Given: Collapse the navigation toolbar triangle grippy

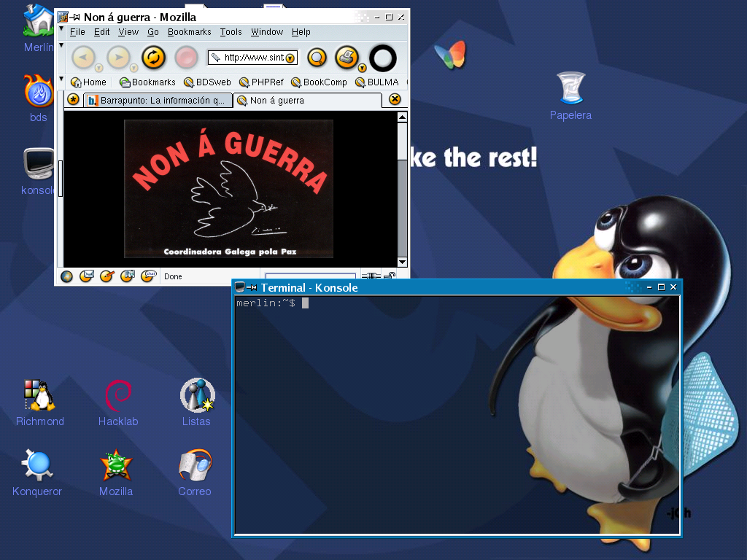Looking at the screenshot, I should pyautogui.click(x=61, y=46).
